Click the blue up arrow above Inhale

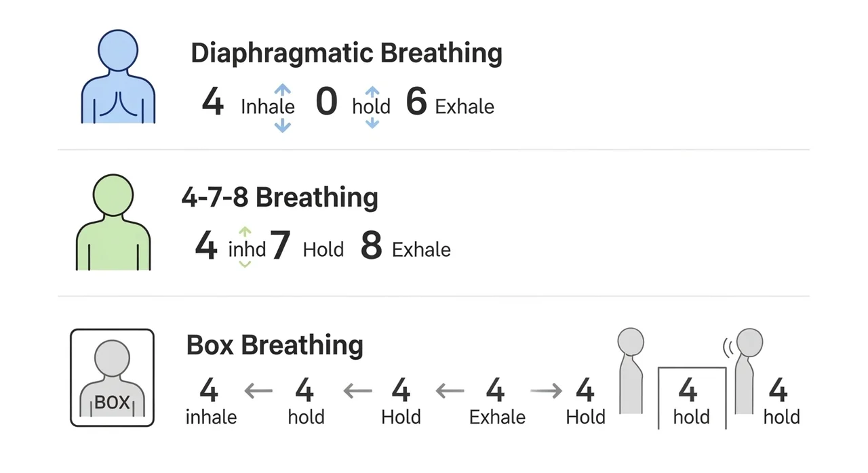click(x=283, y=90)
